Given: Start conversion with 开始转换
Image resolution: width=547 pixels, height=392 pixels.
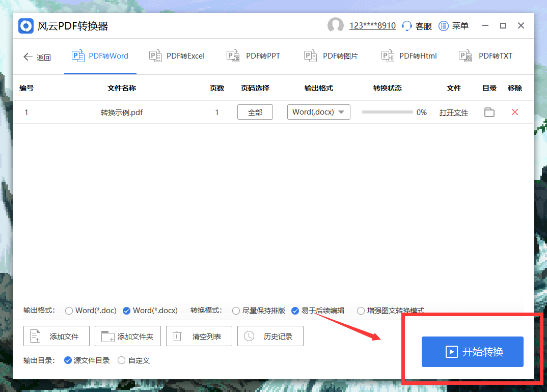Looking at the screenshot, I should pos(472,352).
